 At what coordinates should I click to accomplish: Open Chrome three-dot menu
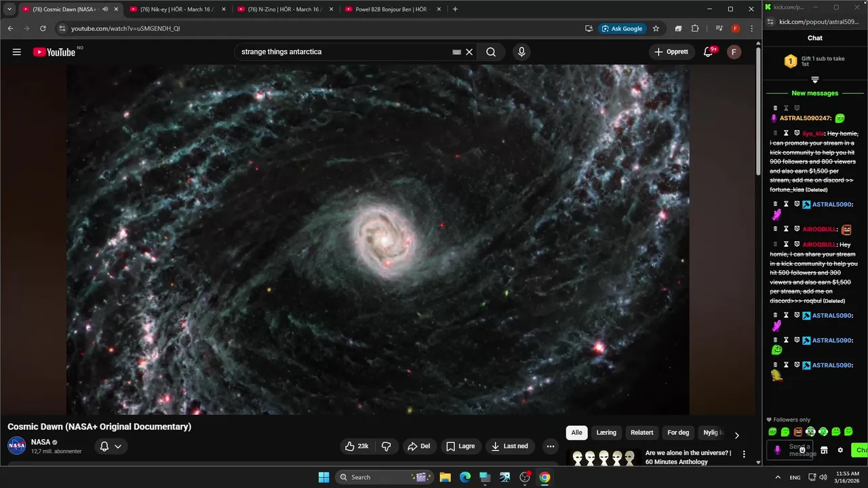(x=751, y=28)
